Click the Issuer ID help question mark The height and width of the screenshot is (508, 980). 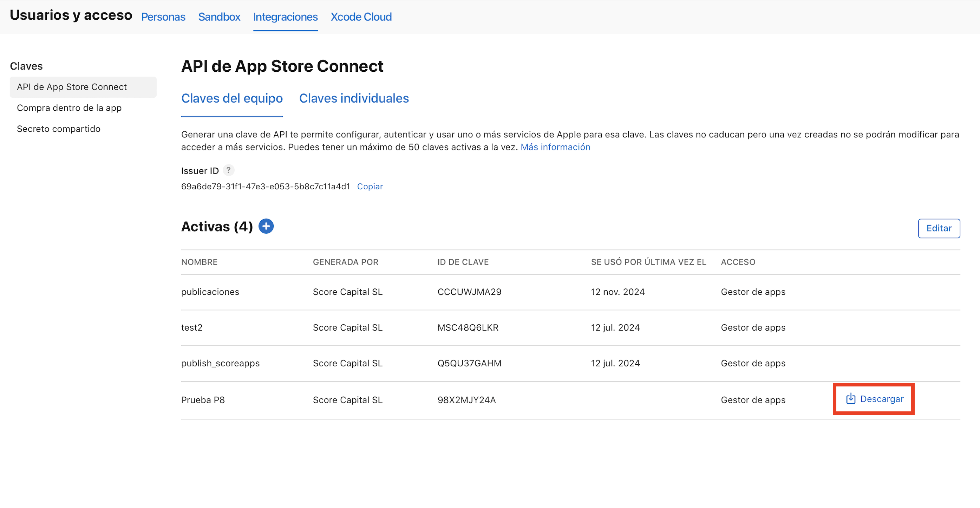pos(228,170)
